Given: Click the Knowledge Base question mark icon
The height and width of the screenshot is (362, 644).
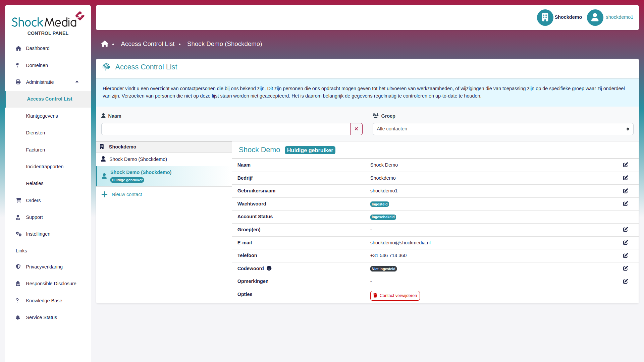Looking at the screenshot, I should tap(17, 300).
